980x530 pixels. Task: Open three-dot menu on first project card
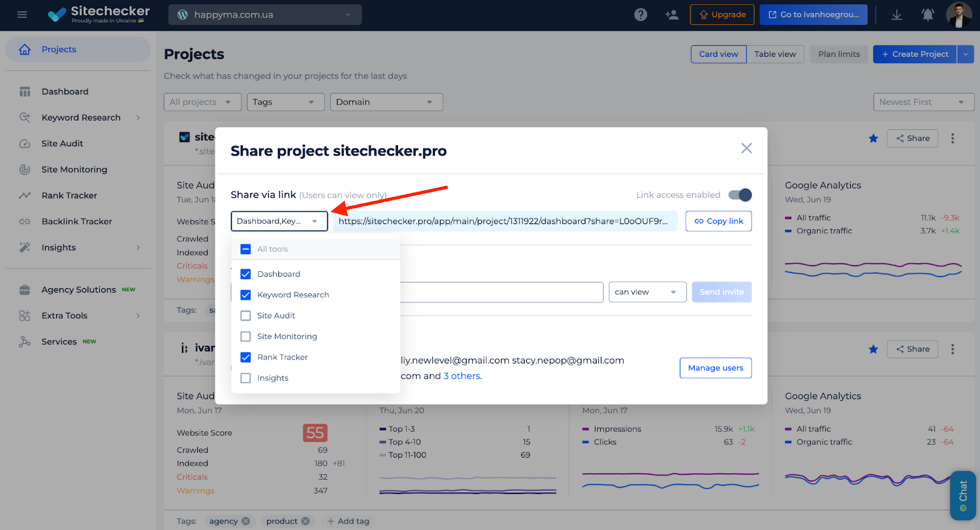coord(952,138)
